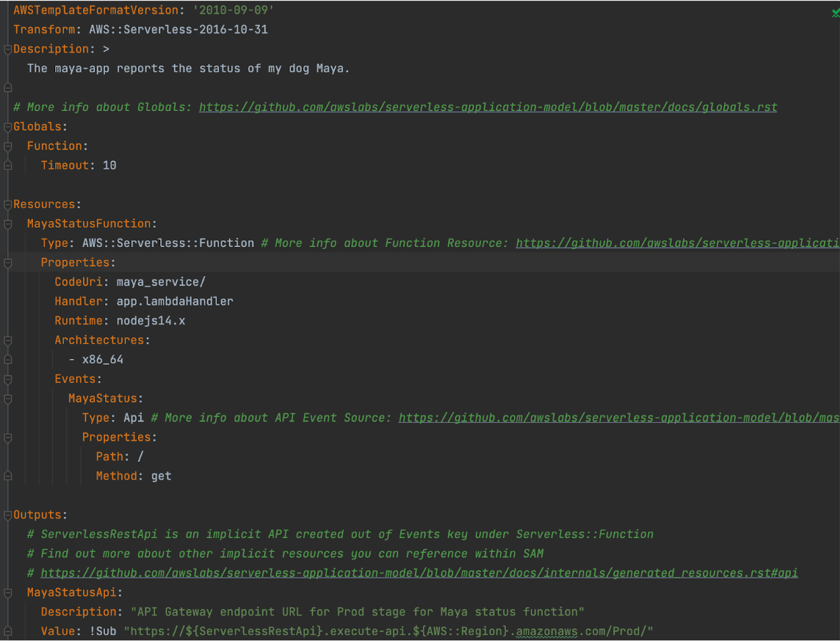
Task: Open the Function Resource GitHub link
Action: [678, 243]
